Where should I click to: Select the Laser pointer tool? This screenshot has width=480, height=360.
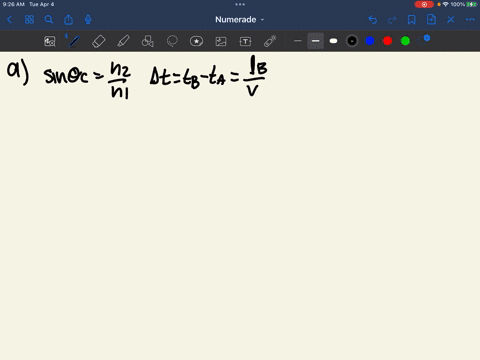270,41
